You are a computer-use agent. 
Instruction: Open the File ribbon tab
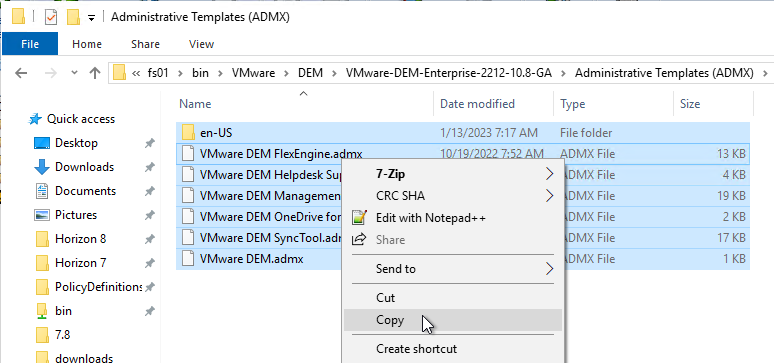30,44
